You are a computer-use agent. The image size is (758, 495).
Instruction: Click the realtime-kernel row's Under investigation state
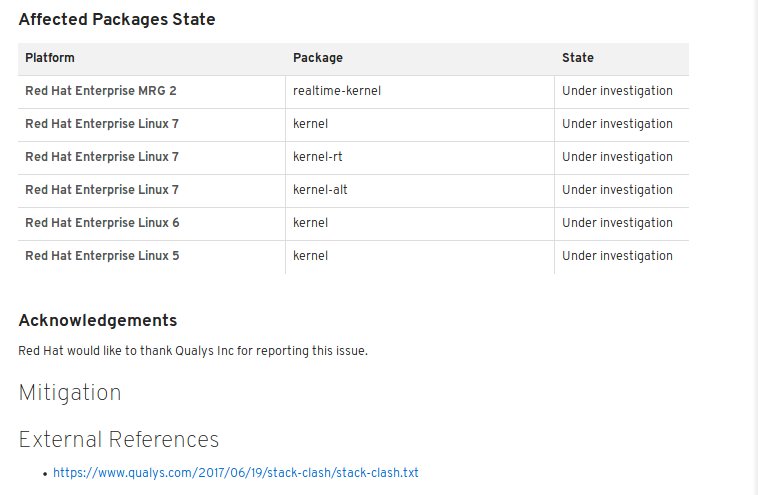click(x=617, y=91)
